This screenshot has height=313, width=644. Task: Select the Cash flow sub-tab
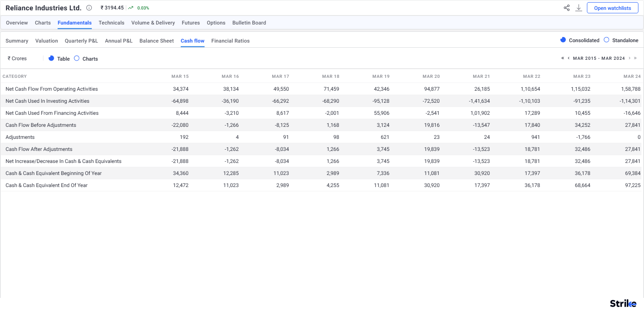(x=192, y=41)
